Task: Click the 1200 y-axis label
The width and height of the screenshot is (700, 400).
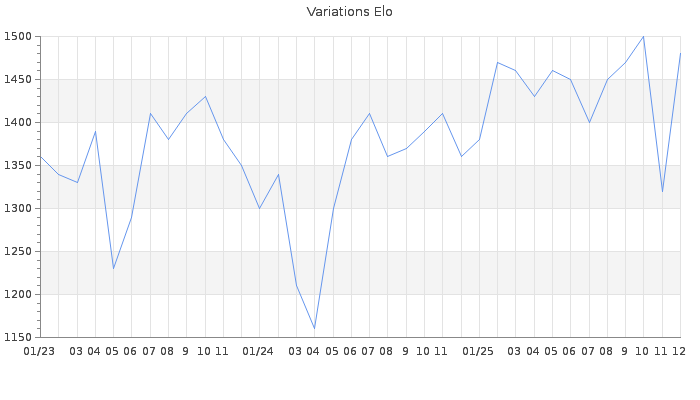Action: tap(18, 295)
